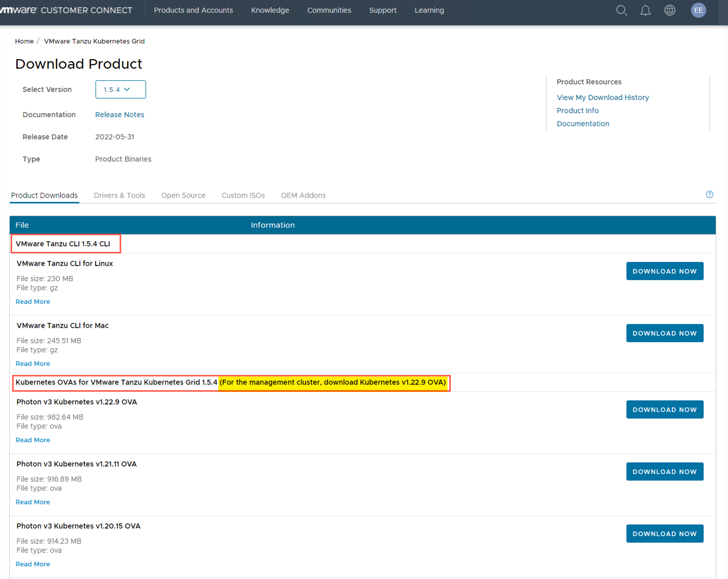Click the Download Product page title
Screen dimensions: 728x579
pos(79,64)
